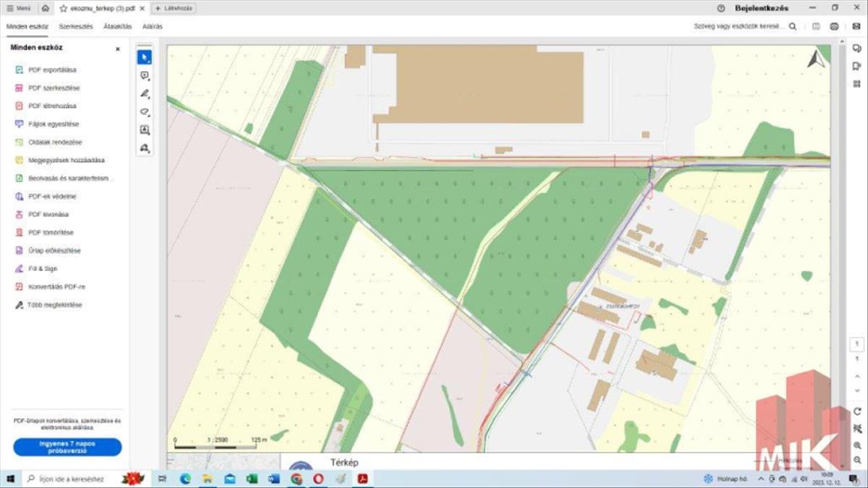Choose the comment tool in quick toolbar
Screen dimensions: 868x488
click(x=145, y=76)
